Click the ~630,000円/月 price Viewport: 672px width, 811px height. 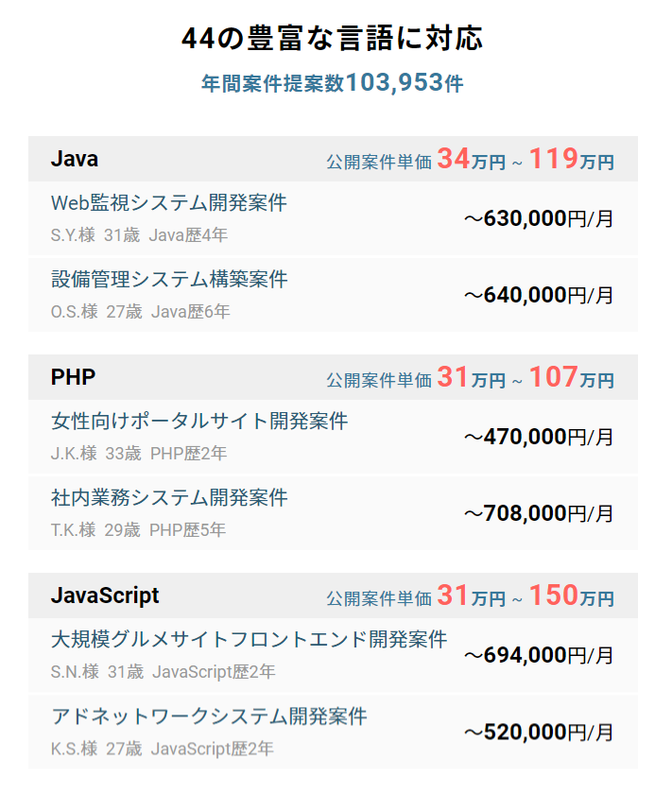tap(539, 218)
